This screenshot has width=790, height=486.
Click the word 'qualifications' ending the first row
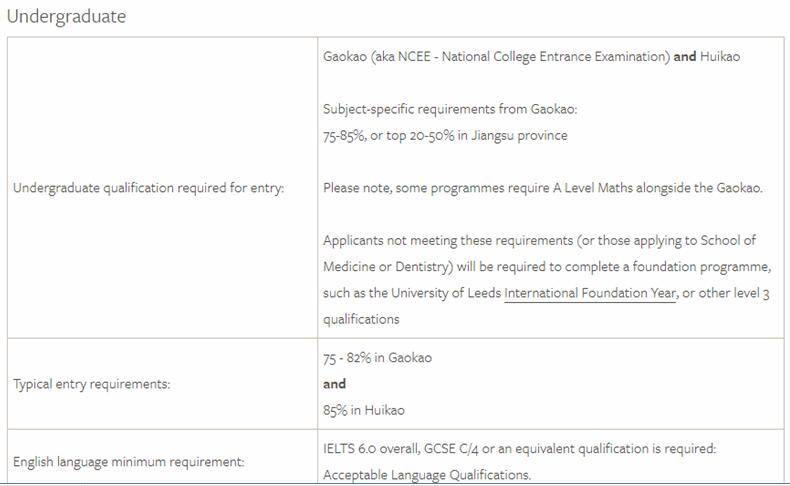coord(360,319)
